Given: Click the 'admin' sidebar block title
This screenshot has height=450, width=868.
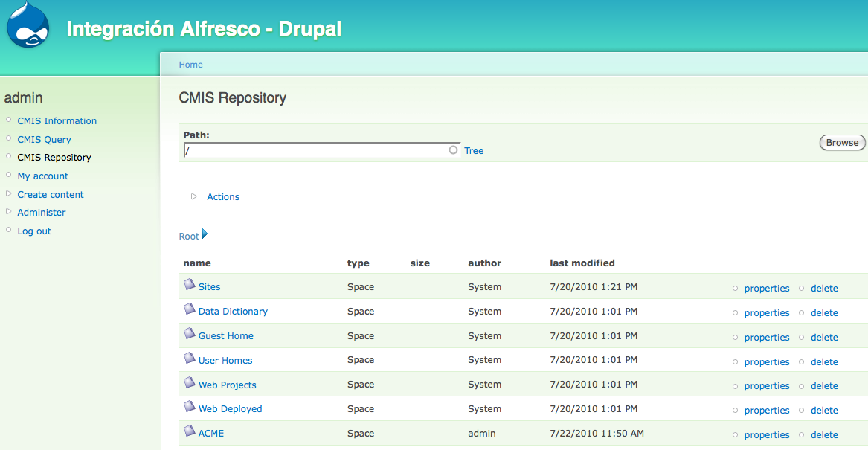Looking at the screenshot, I should point(23,98).
